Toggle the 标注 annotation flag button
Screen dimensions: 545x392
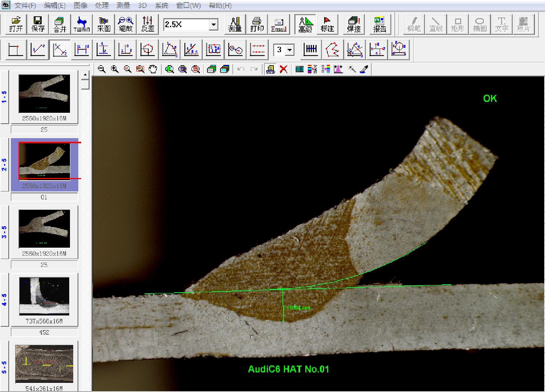[327, 24]
